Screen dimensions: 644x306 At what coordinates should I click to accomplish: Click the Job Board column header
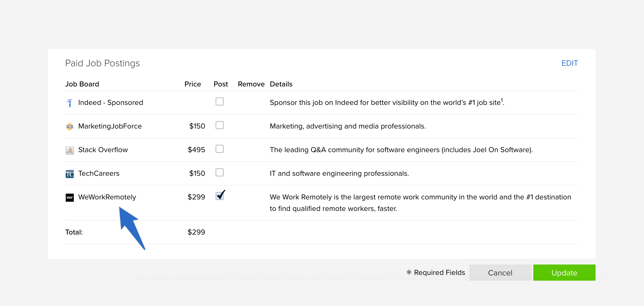tap(82, 84)
